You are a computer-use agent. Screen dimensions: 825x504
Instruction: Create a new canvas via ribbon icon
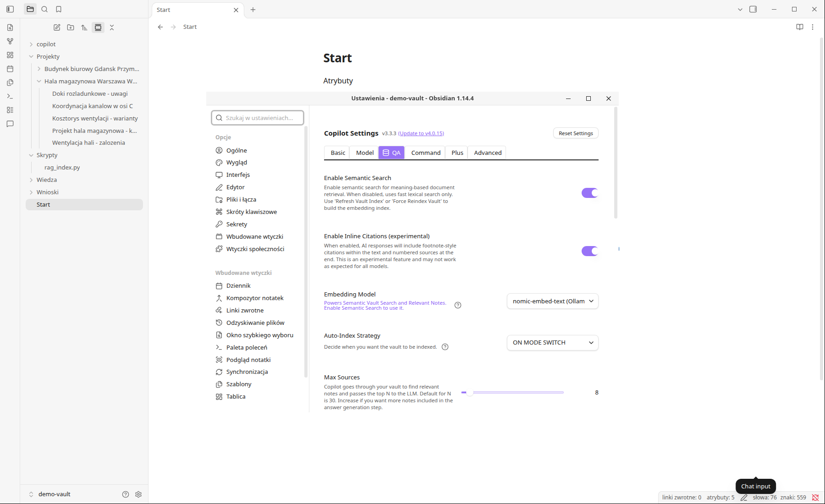click(x=10, y=55)
